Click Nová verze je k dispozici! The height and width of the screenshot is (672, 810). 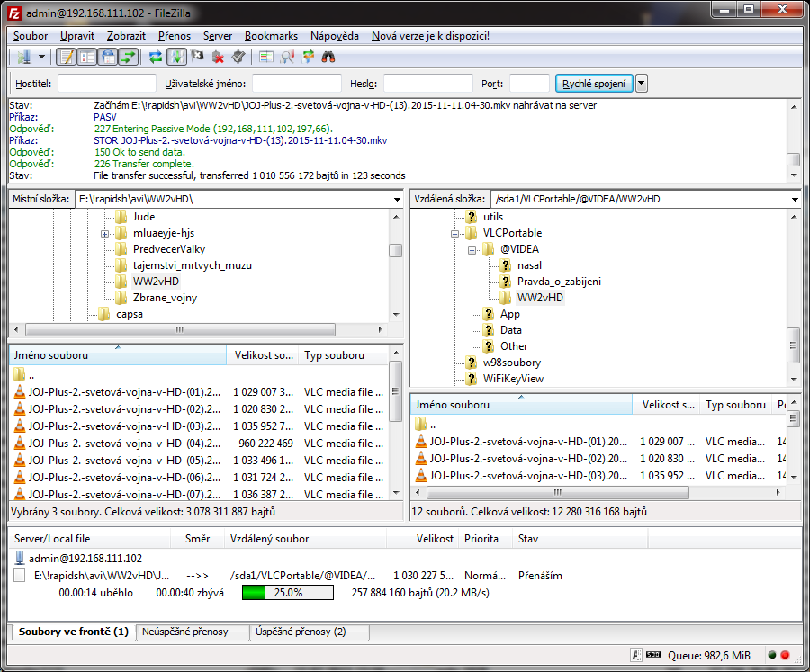click(430, 36)
